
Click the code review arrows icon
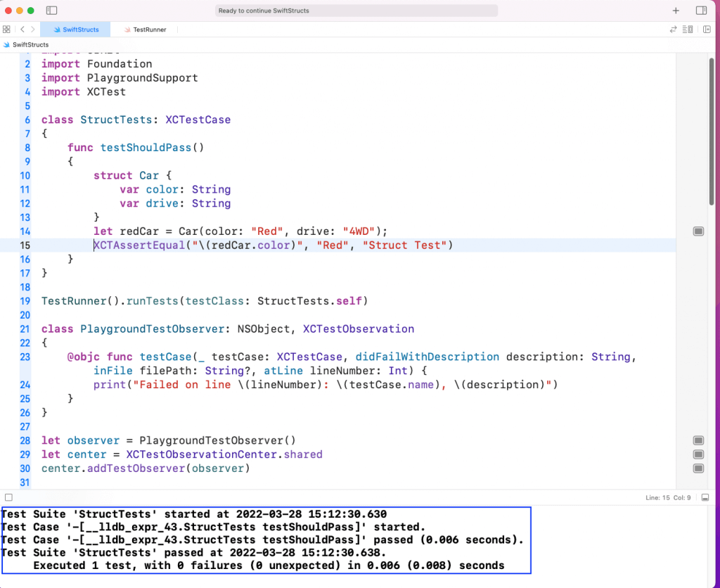(x=673, y=30)
